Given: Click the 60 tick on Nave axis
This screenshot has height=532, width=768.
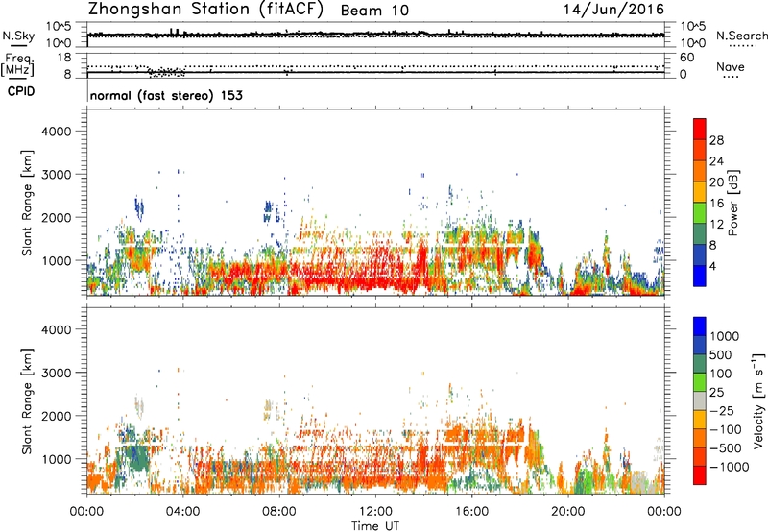Looking at the screenshot, I should coord(686,58).
